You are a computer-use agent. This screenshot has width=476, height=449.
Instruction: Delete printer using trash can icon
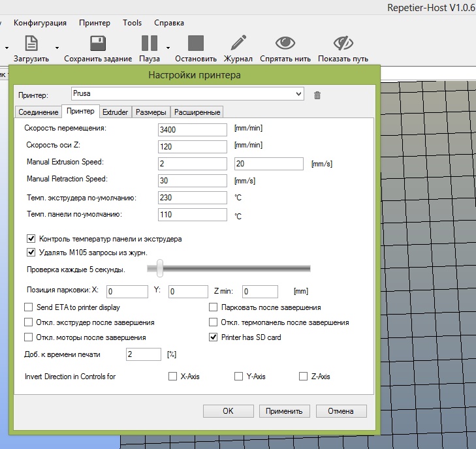point(317,95)
